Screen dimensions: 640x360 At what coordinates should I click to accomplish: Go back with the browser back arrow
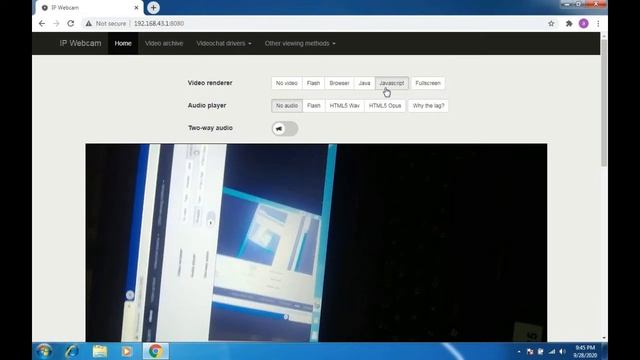(42, 24)
